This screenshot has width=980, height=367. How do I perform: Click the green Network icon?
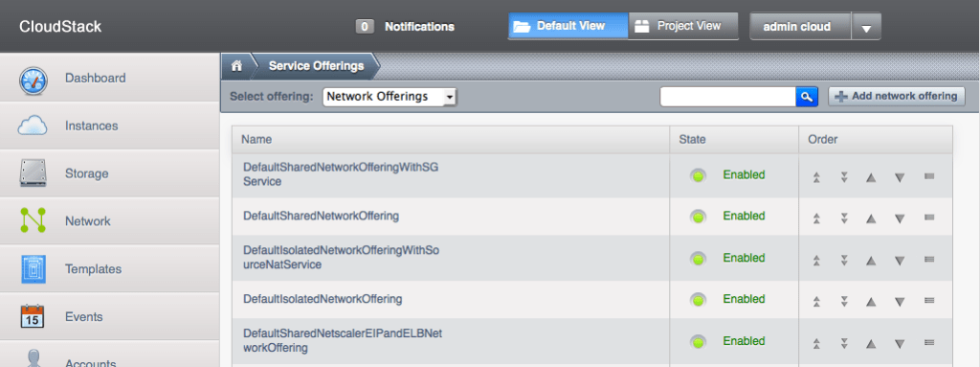(x=33, y=221)
